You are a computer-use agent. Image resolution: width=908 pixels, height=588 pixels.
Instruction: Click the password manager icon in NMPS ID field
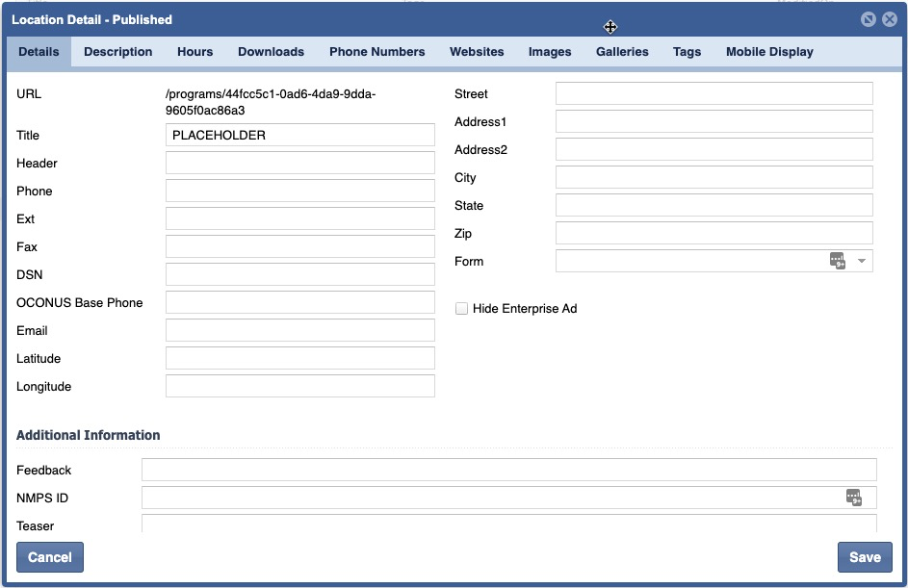(854, 498)
